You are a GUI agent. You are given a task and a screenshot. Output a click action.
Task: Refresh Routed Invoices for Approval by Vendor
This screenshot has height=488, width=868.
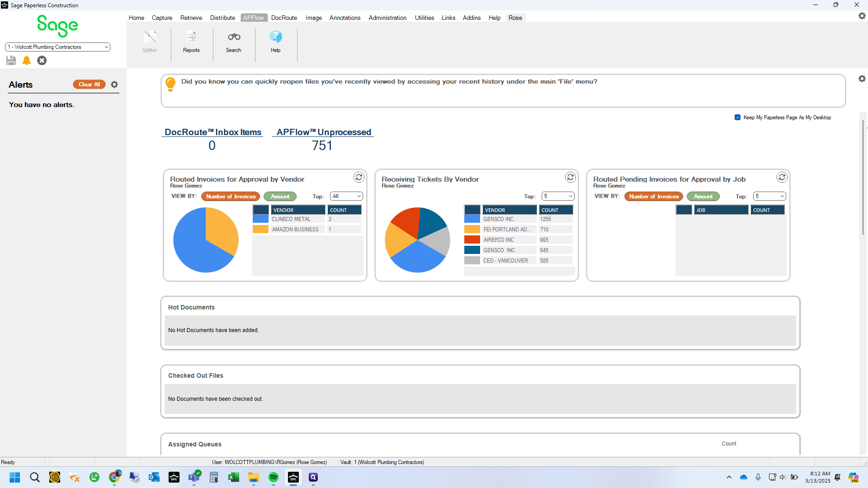[x=359, y=178]
